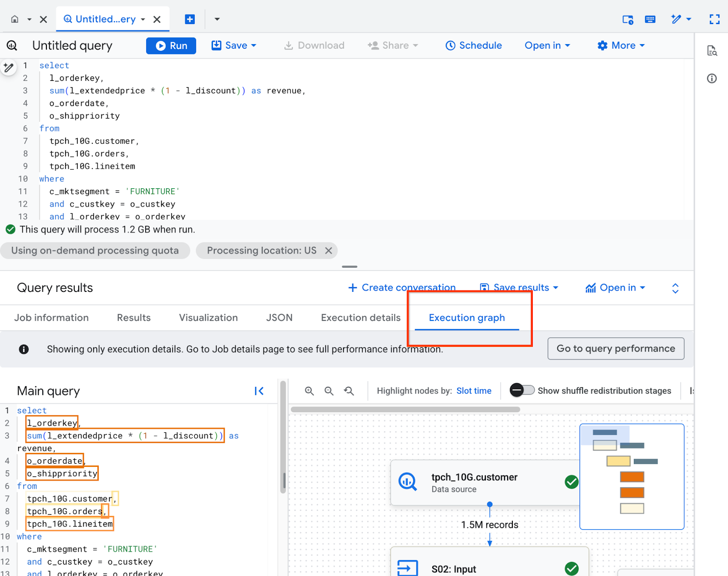
Task: Click the new query tab plus icon
Action: click(190, 19)
